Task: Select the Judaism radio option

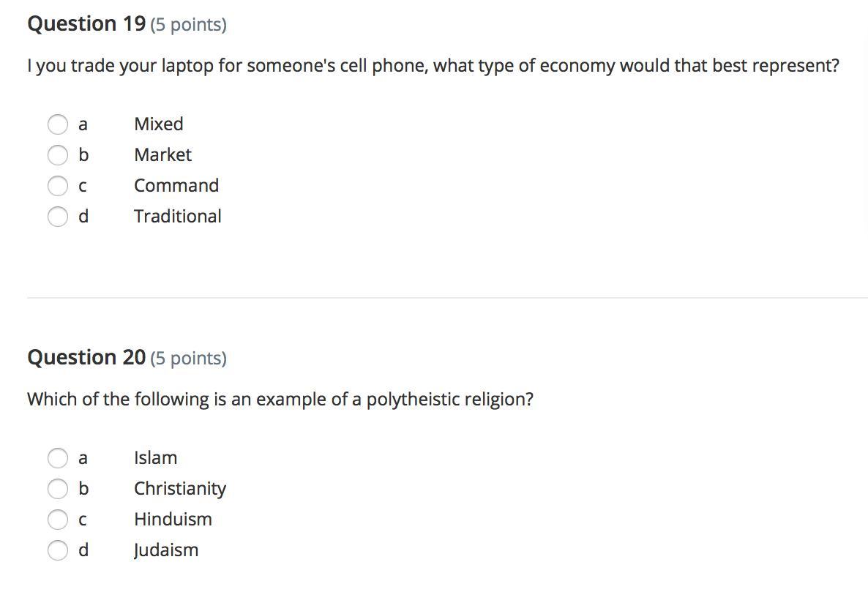Action: (58, 550)
